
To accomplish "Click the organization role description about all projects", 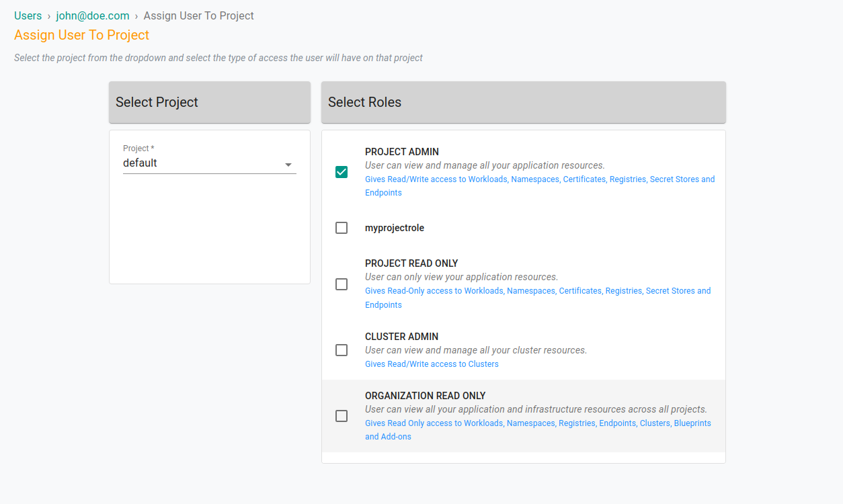I will 536,409.
